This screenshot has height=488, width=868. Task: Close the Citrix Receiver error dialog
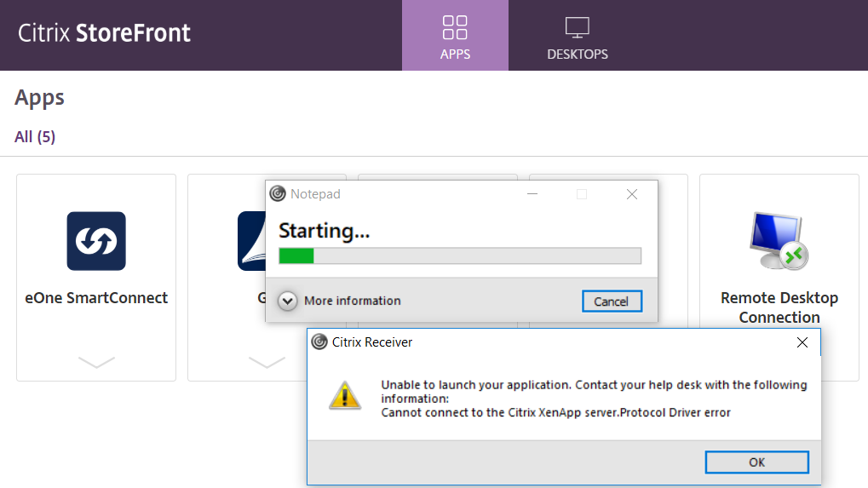(802, 342)
